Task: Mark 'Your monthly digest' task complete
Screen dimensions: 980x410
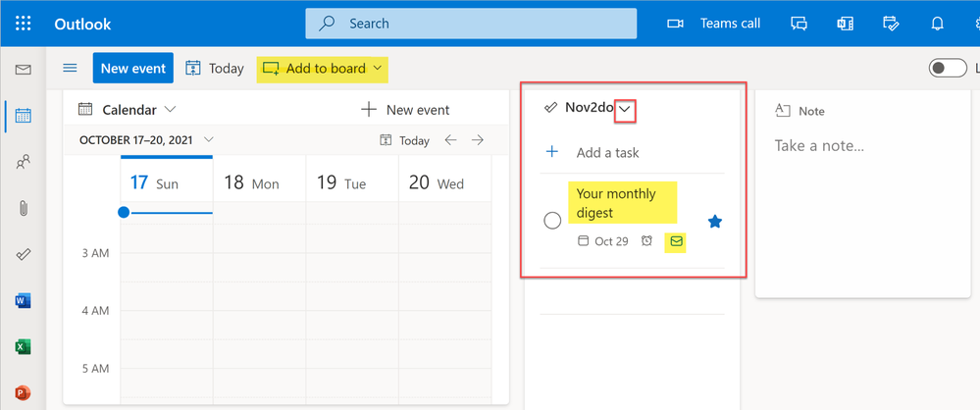Action: pos(552,221)
